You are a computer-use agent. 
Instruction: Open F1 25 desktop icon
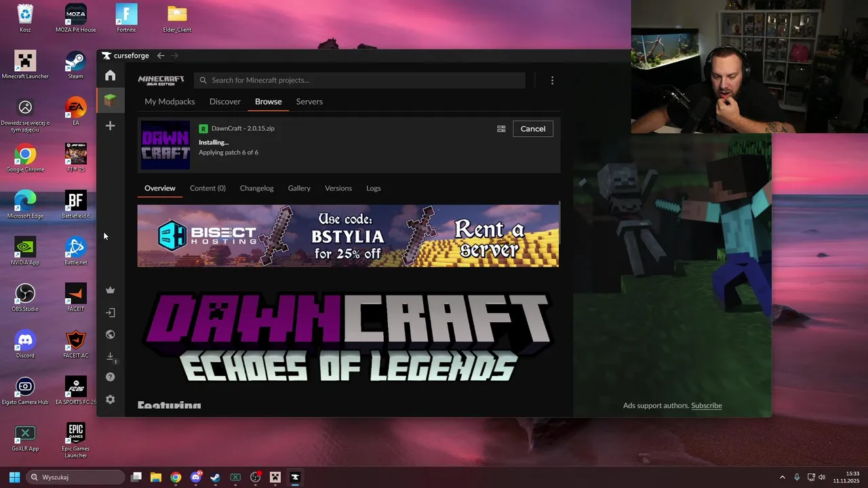[x=76, y=158]
